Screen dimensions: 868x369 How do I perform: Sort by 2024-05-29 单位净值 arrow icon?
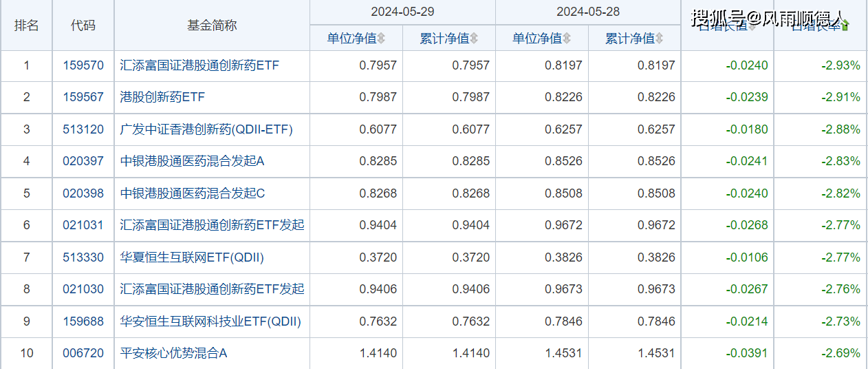[381, 39]
